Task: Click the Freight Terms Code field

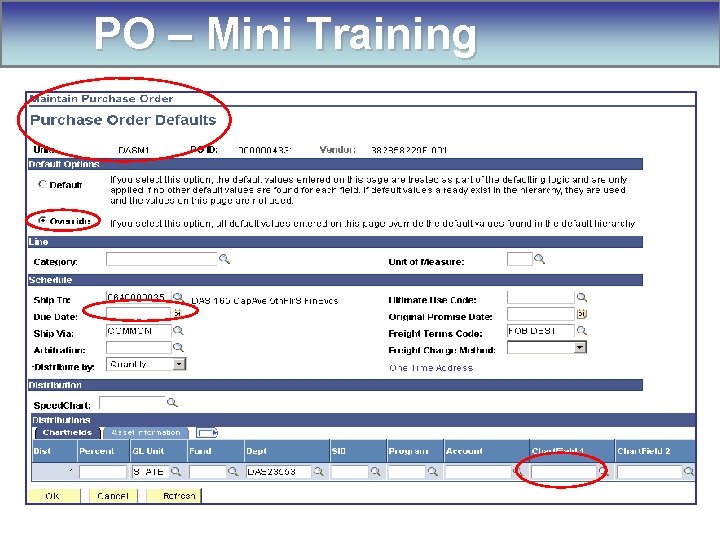Action: [x=540, y=331]
